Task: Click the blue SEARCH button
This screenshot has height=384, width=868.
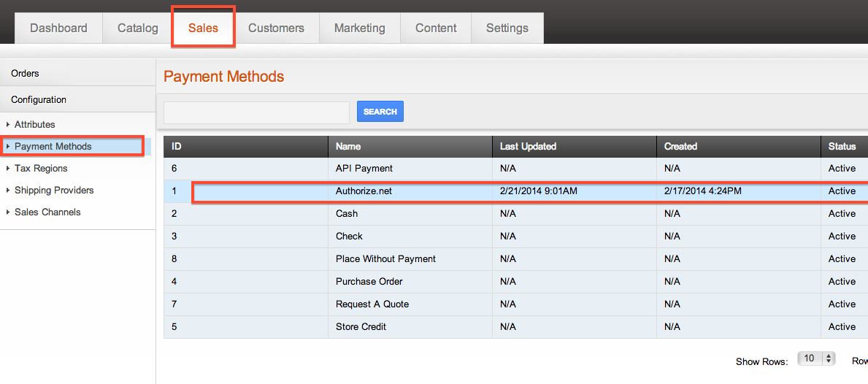Action: point(380,111)
